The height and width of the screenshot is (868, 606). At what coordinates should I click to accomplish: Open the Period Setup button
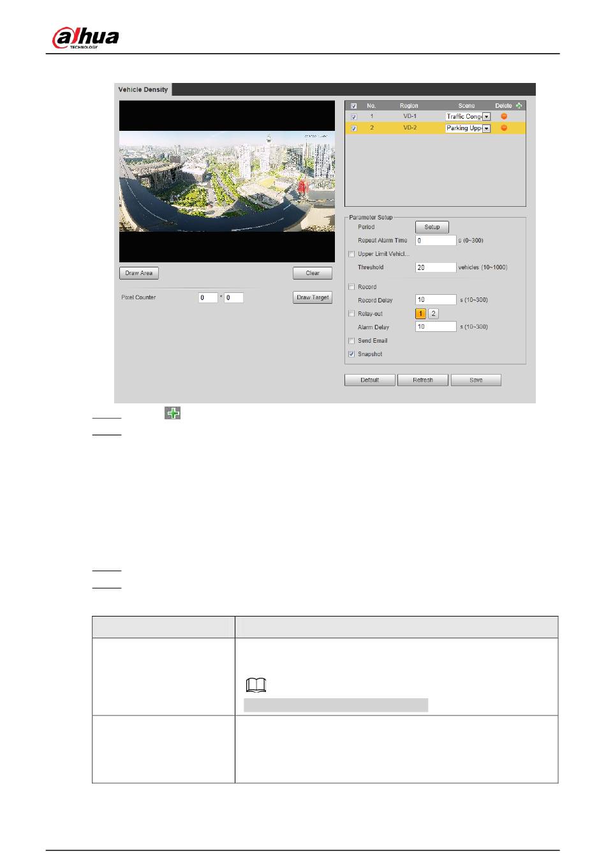(x=432, y=227)
